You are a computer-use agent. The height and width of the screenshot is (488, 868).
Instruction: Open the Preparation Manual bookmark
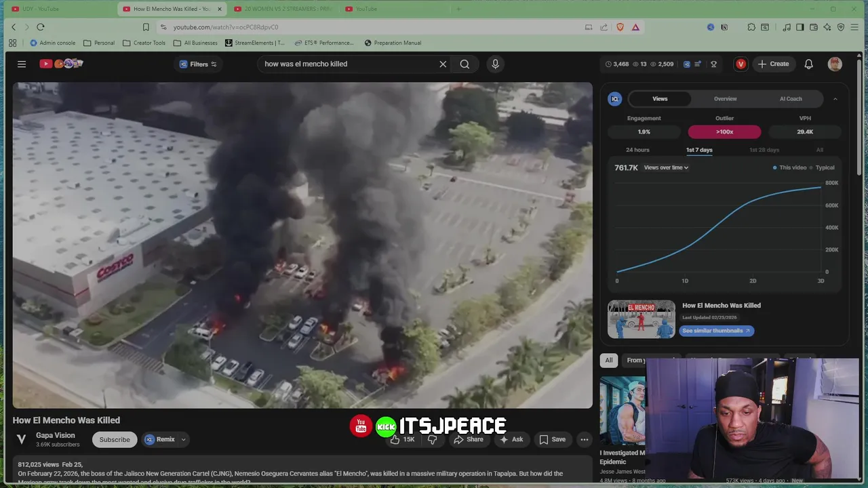pyautogui.click(x=393, y=43)
